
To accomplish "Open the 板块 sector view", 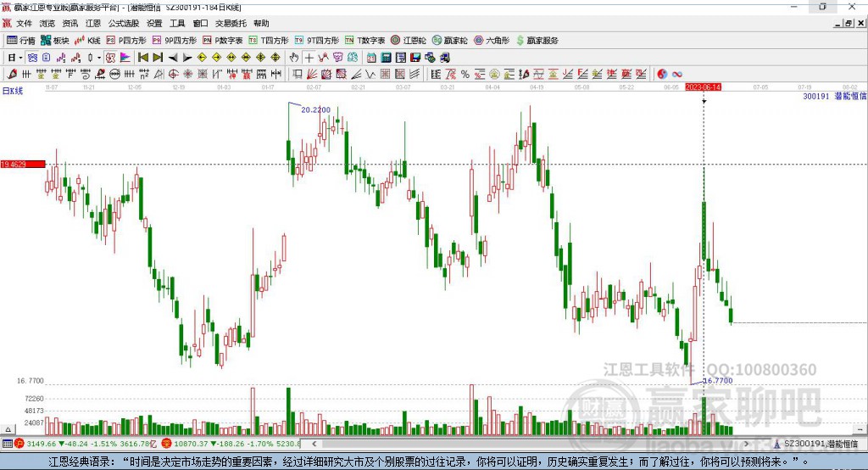I will tap(54, 41).
